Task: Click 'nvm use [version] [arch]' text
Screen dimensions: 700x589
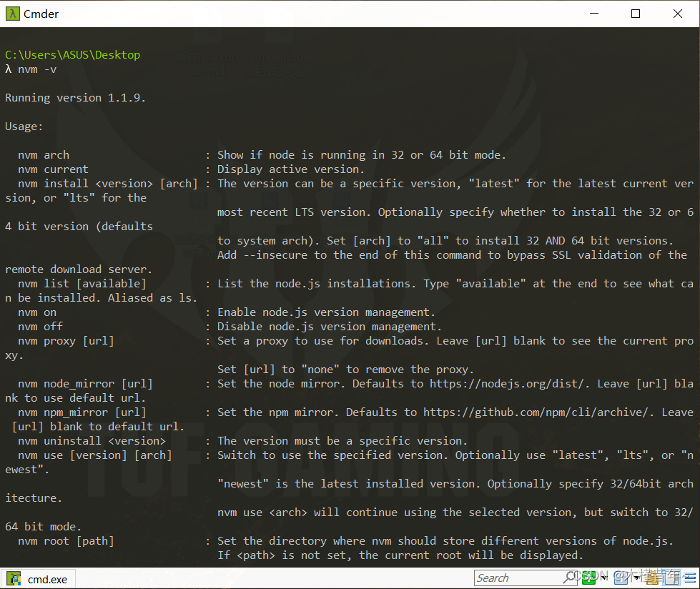Action: point(95,455)
